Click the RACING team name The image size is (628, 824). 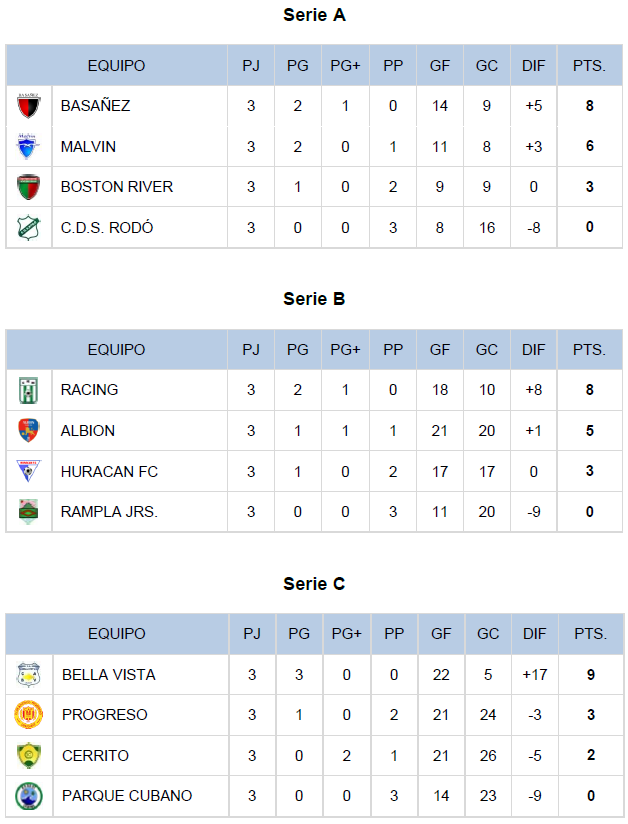89,390
